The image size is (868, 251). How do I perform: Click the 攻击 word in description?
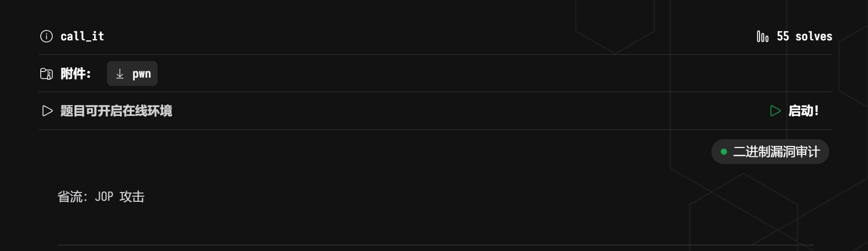(132, 197)
